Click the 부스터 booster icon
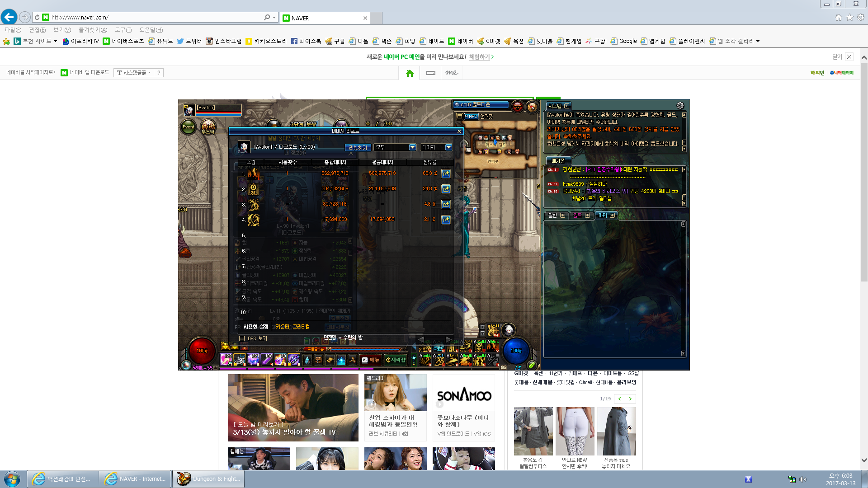 [208, 127]
